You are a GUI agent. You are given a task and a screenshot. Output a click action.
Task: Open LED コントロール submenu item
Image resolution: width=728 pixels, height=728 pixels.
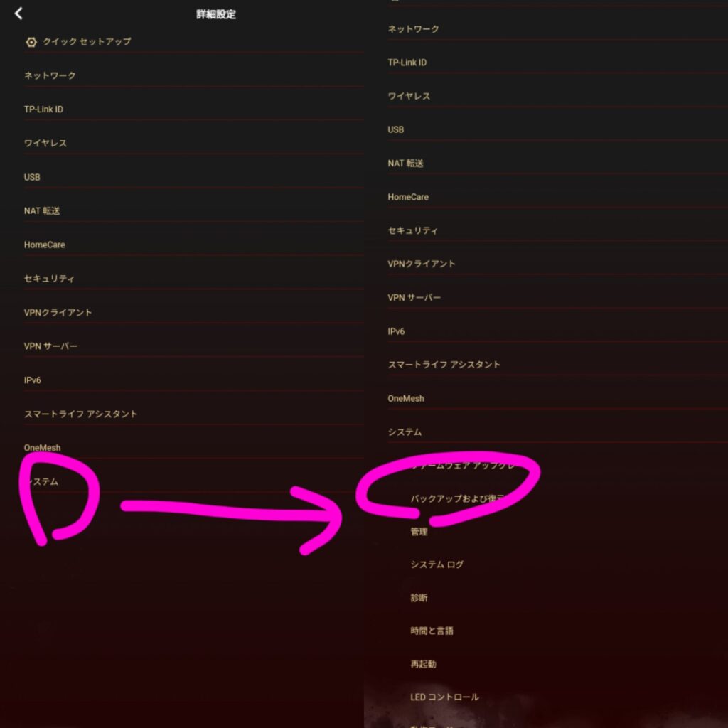444,697
